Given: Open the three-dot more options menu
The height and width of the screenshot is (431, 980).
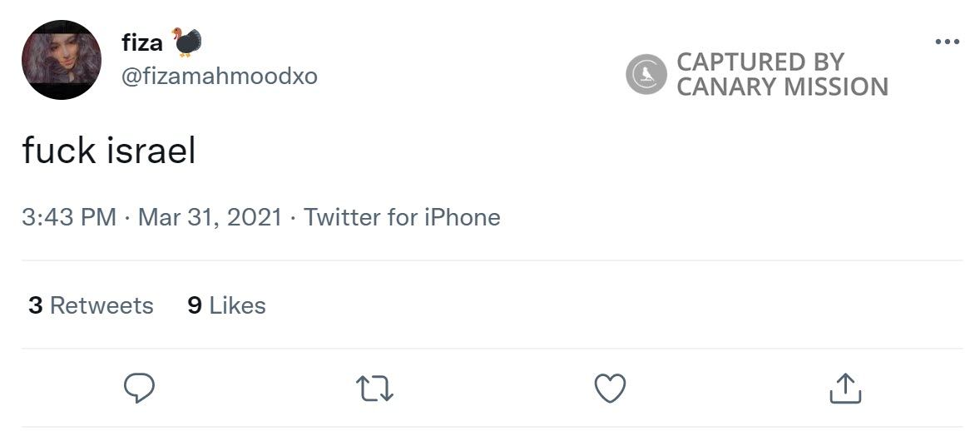Looking at the screenshot, I should click(947, 42).
